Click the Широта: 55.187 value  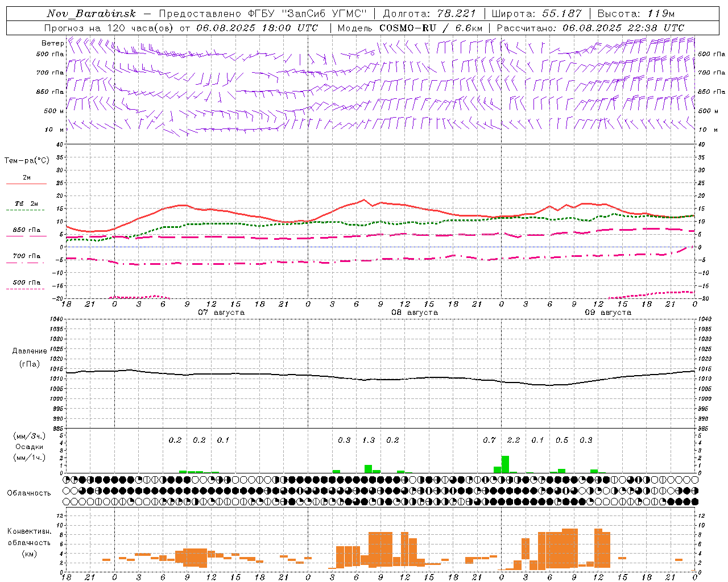536,14
